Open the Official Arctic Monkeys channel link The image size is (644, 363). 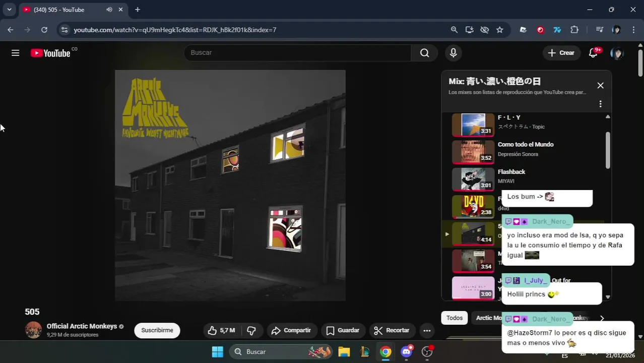pos(82,326)
